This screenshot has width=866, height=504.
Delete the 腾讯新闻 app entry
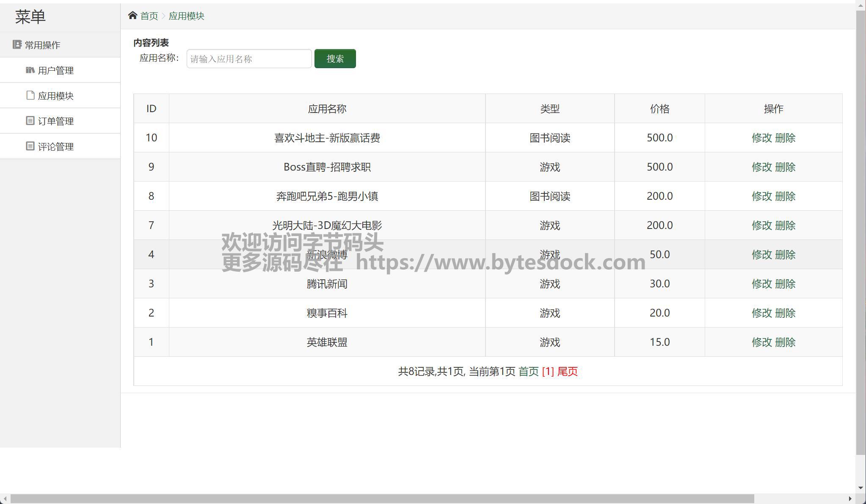785,284
